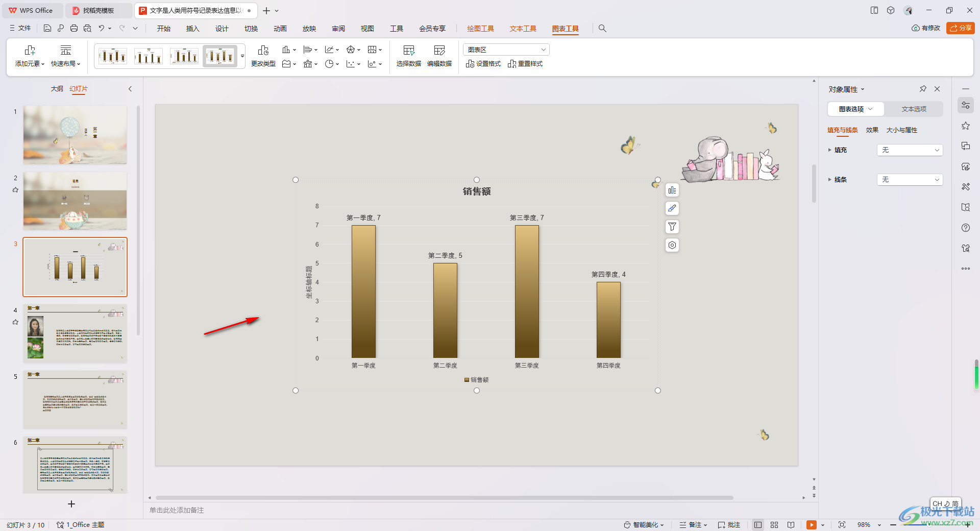Pin the Object Properties panel

tap(923, 89)
